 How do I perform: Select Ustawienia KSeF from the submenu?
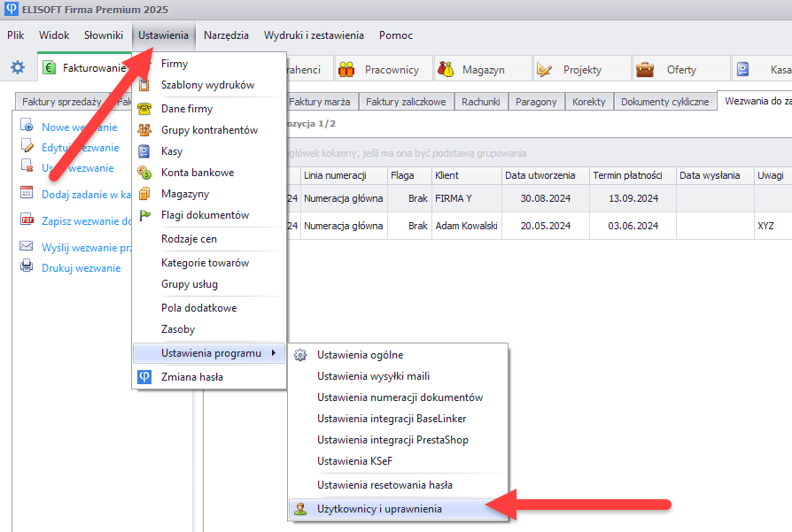coord(353,461)
